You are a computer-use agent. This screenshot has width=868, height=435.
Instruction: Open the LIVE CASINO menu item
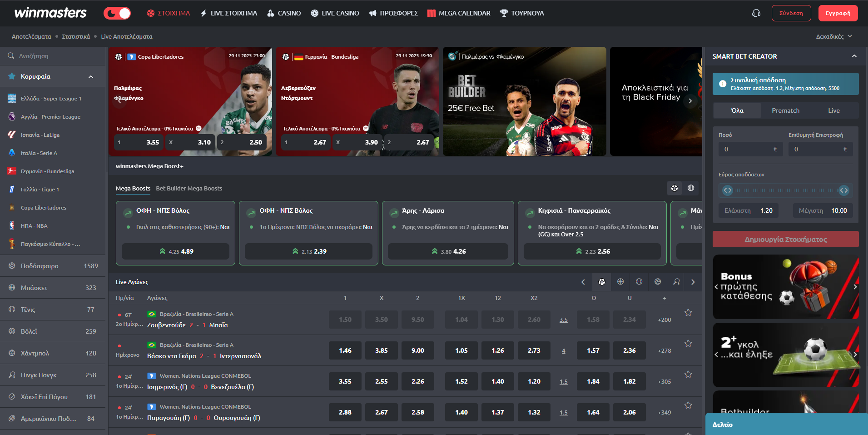click(x=335, y=13)
